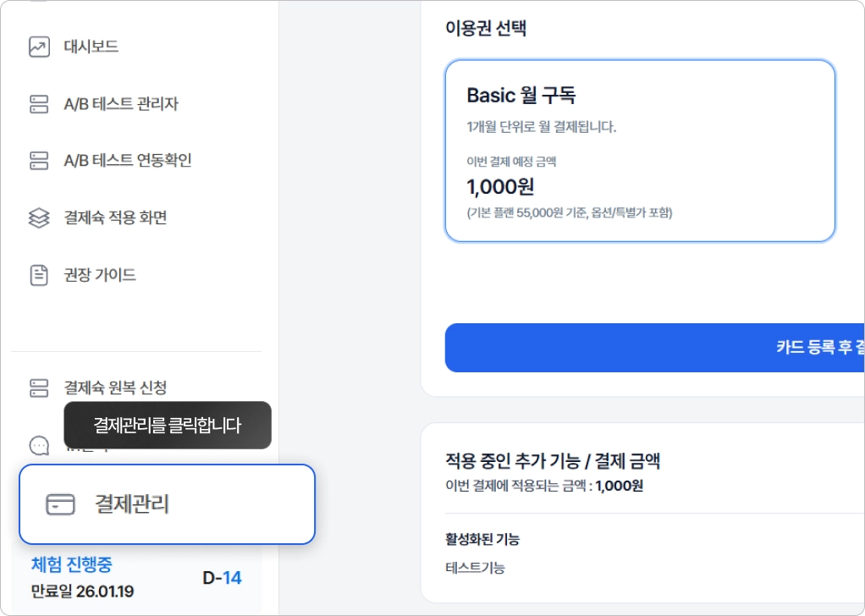Go to A/B 테스트 관리자 page
This screenshot has height=616, width=865.
(x=121, y=104)
